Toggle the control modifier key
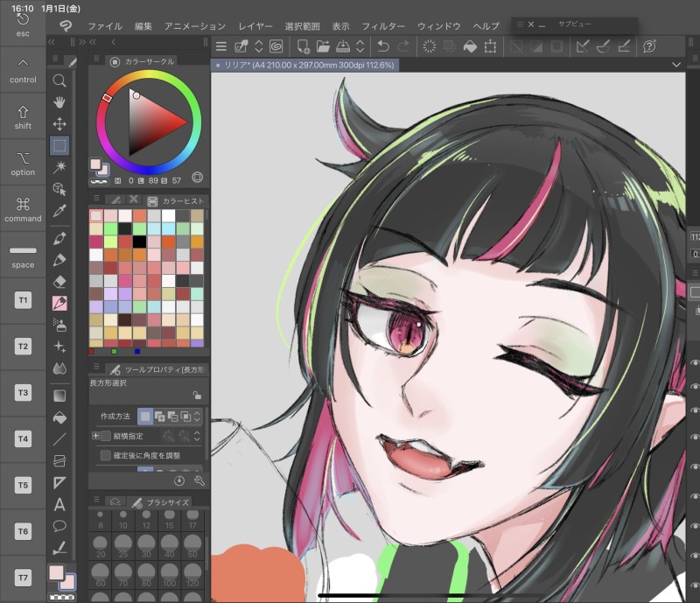Viewport: 700px width, 603px height. coord(23,70)
